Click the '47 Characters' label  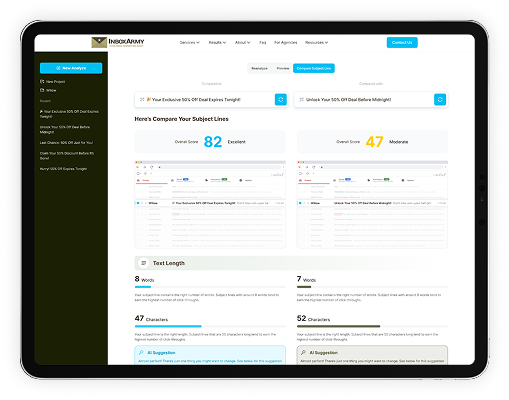pos(151,318)
